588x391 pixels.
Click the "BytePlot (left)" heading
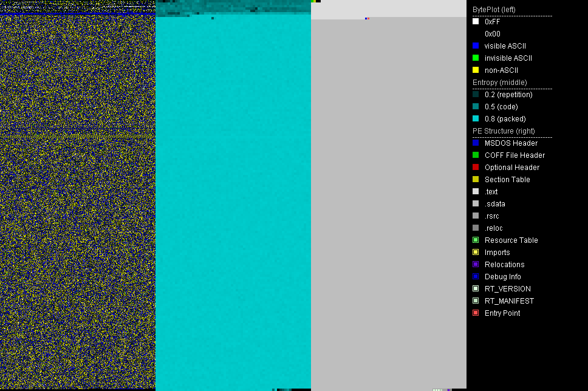point(494,10)
